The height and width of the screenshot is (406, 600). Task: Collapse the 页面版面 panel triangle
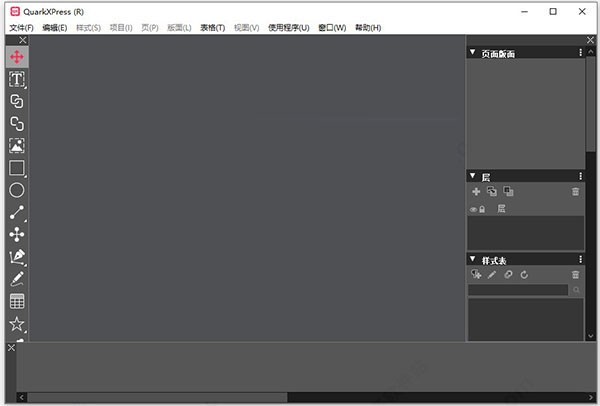point(473,52)
